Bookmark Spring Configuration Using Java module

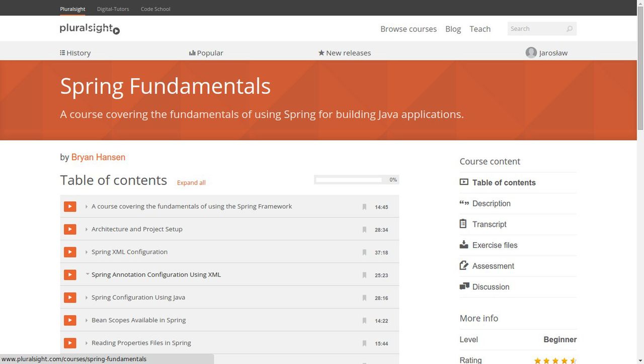click(364, 298)
